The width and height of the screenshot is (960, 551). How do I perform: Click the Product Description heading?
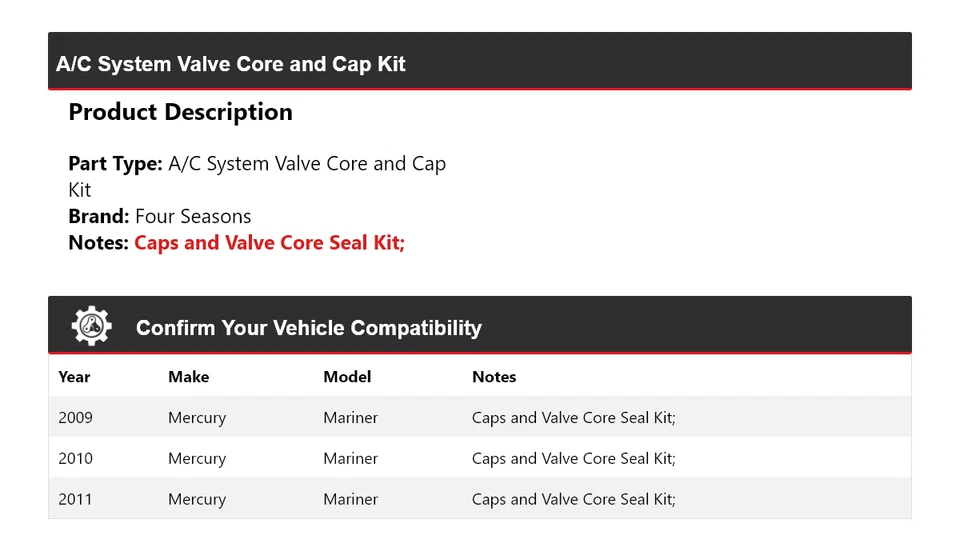180,112
